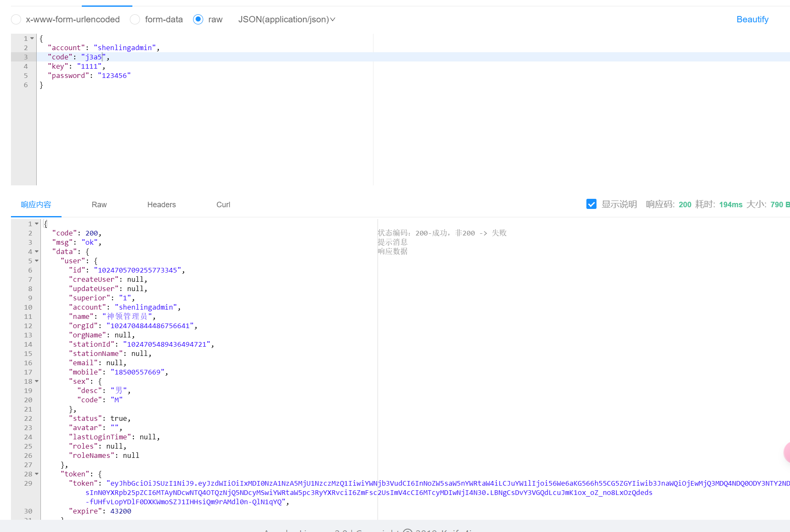
Task: Click response code 200 status value
Action: coord(685,204)
